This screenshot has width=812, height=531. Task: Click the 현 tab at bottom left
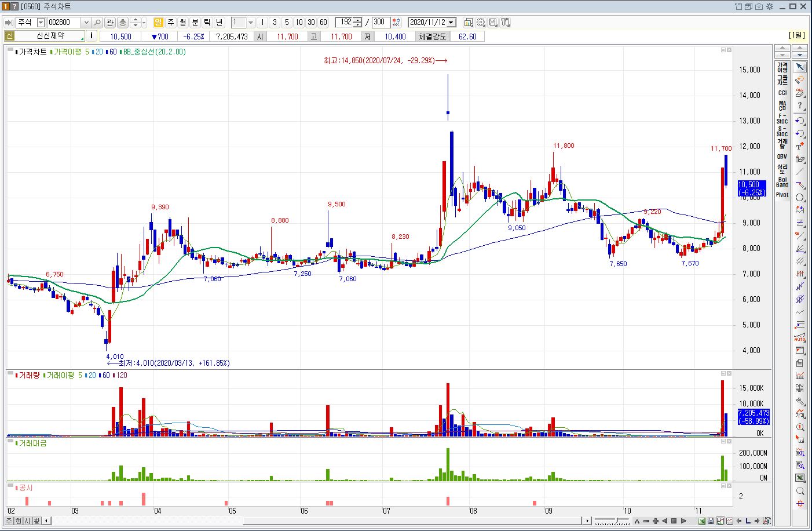tap(19, 521)
